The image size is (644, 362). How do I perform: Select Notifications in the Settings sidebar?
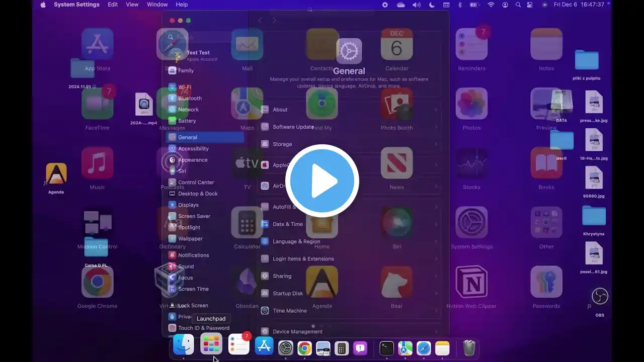click(x=205, y=255)
